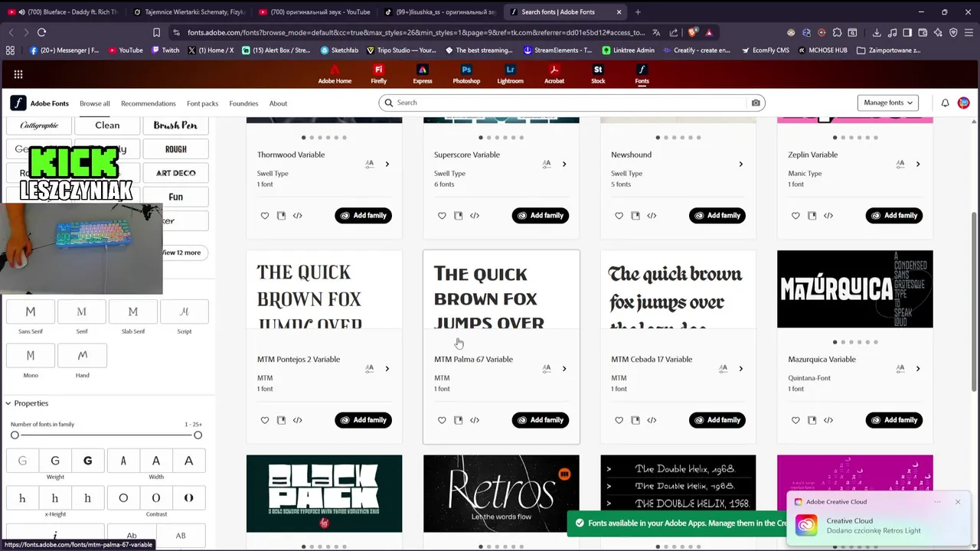
Task: Open the Swell Type foundry link under Superscore
Action: click(449, 174)
